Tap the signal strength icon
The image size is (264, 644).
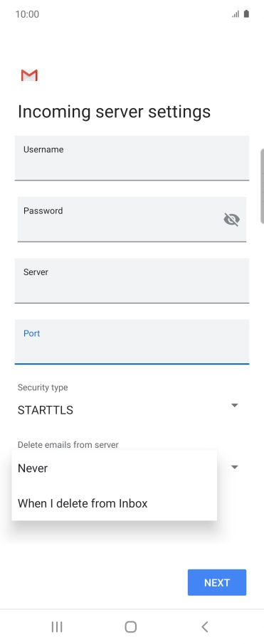click(x=236, y=14)
